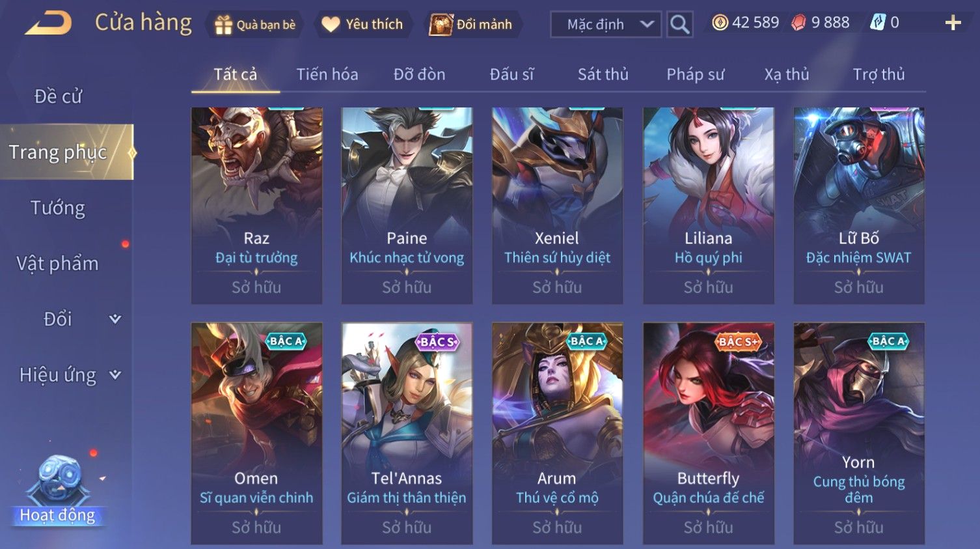980x549 pixels.
Task: Go to Tướng in sidebar
Action: click(58, 208)
